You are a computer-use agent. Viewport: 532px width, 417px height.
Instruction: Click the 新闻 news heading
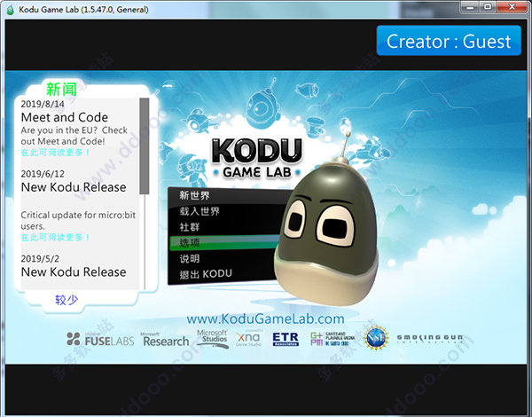tap(61, 90)
